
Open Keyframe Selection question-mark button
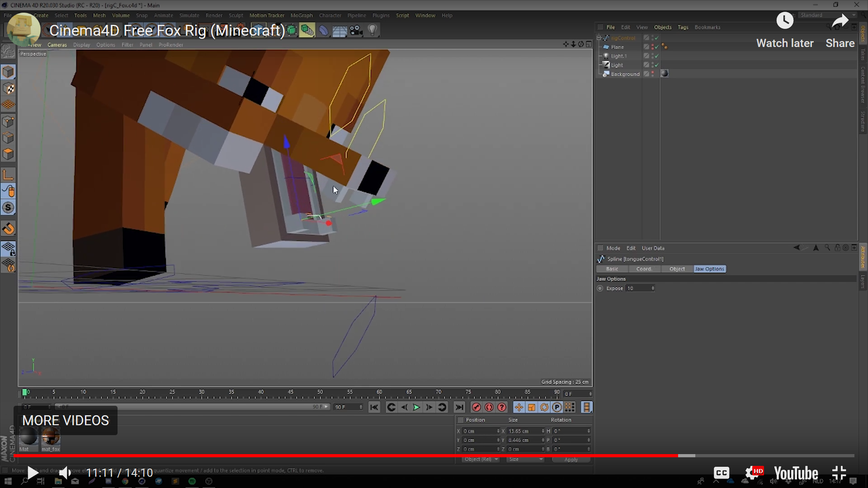(502, 408)
